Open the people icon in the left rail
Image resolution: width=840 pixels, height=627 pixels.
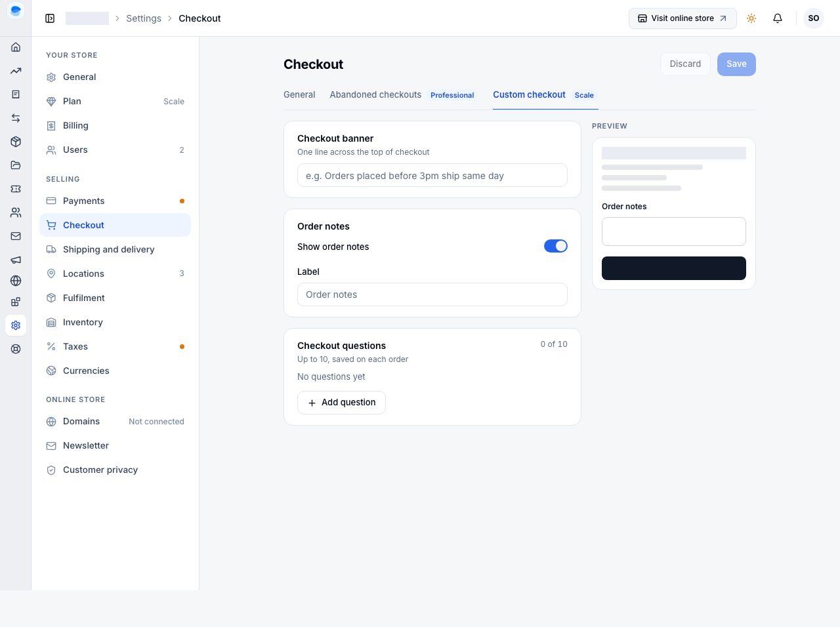(x=16, y=212)
